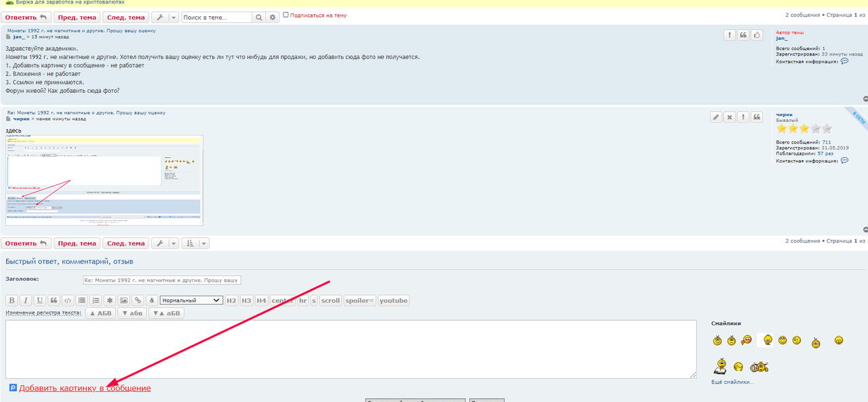
Task: Apply italic formatting in quick reply editor
Action: pos(25,300)
